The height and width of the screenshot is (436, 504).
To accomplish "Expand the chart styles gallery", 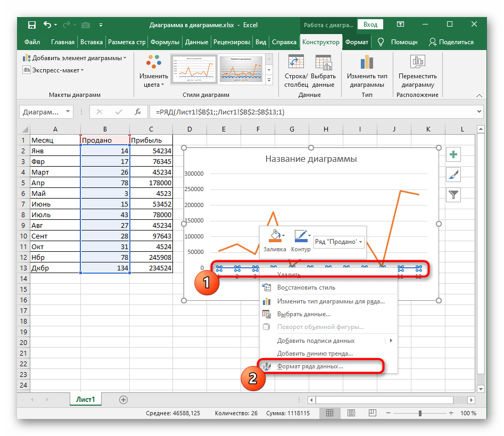I will (x=269, y=80).
